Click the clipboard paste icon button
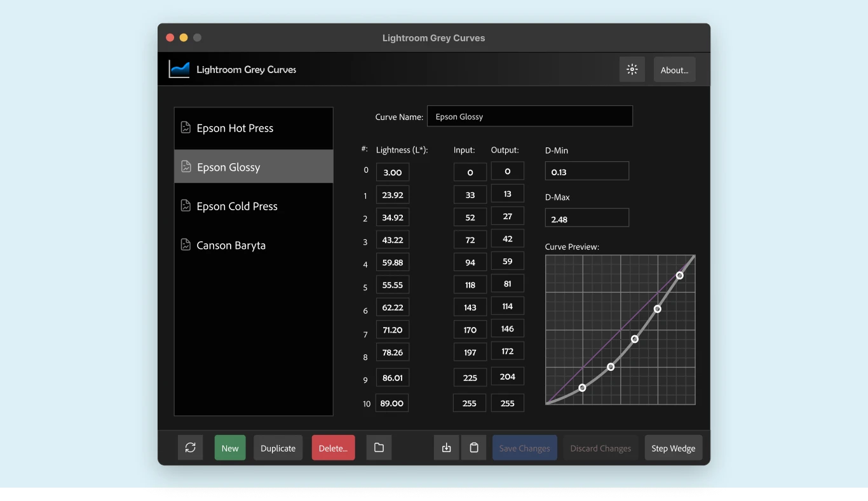Viewport: 868px width, 501px height. pyautogui.click(x=473, y=448)
